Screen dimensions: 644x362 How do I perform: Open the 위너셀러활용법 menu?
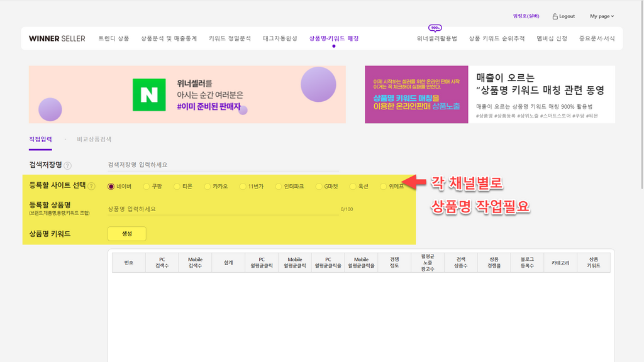(x=436, y=38)
